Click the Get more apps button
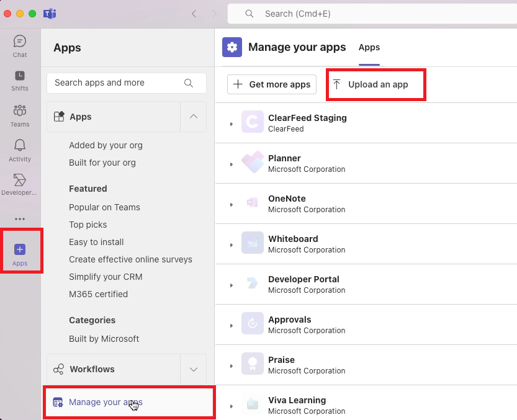Viewport: 517px width, 420px height. tap(272, 84)
